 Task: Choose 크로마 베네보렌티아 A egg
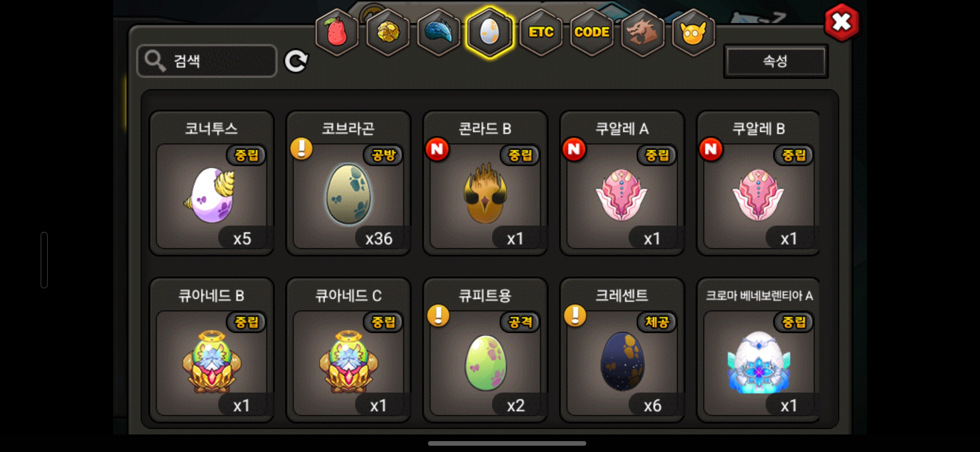click(758, 350)
